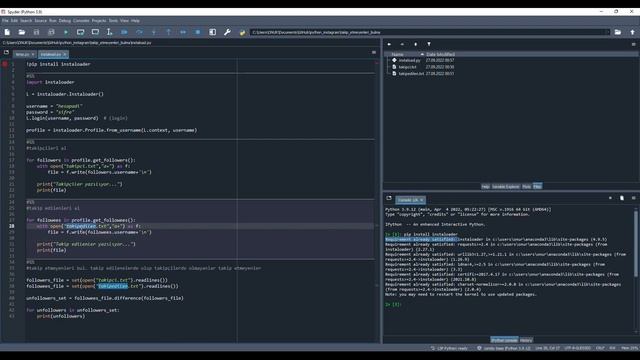Save all files from the toolbar
640x360 pixels.
click(x=51, y=32)
